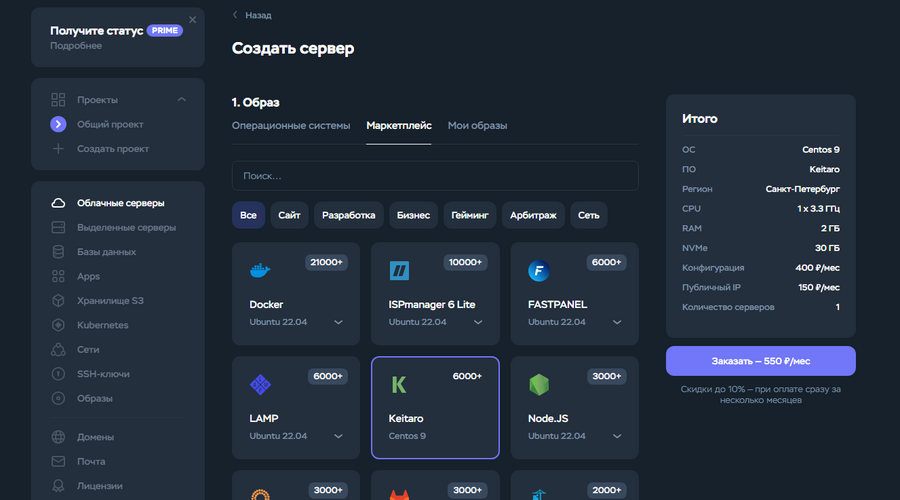900x500 pixels.
Task: Click the 3000+ badge on Node.JS
Action: pyautogui.click(x=607, y=377)
